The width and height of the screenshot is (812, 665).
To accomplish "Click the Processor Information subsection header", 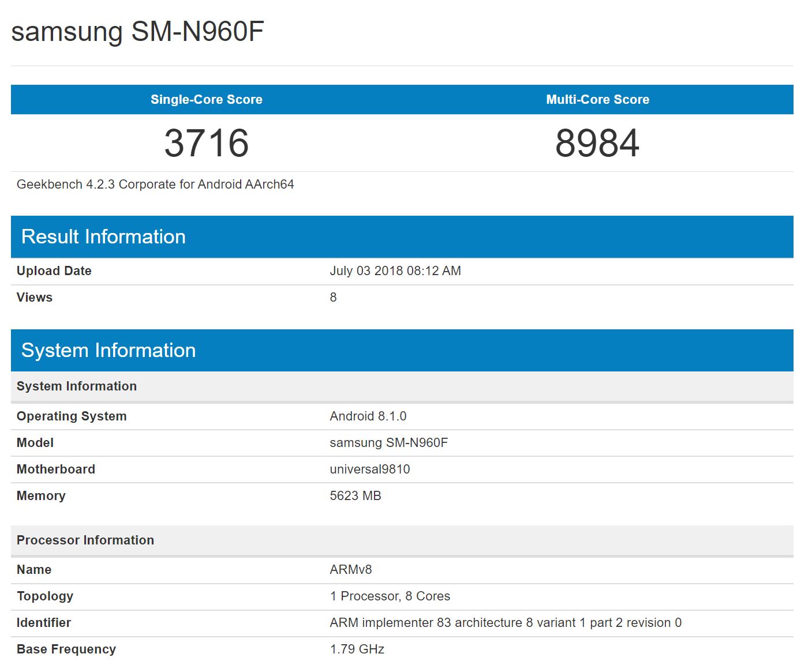I will coord(85,540).
